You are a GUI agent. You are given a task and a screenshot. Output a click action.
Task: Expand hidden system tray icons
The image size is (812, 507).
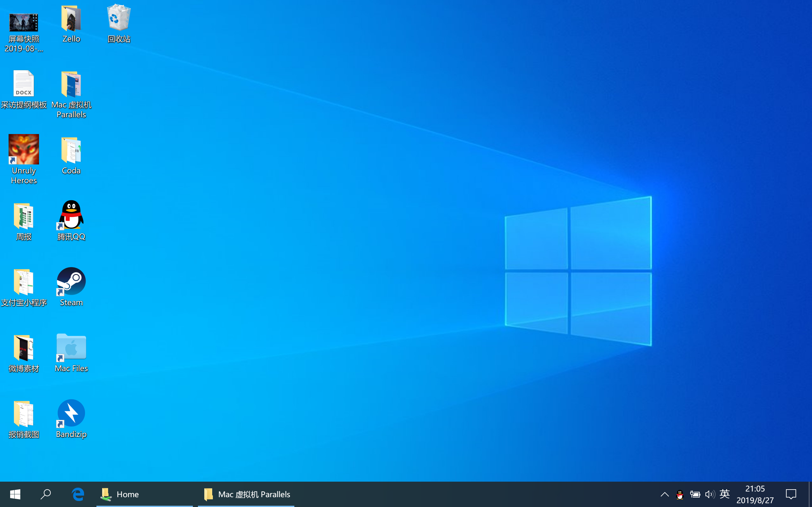pos(665,494)
